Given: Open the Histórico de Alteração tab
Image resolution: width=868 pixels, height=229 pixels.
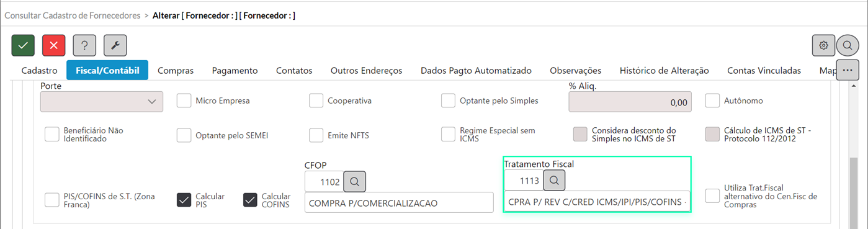Looking at the screenshot, I should [664, 71].
